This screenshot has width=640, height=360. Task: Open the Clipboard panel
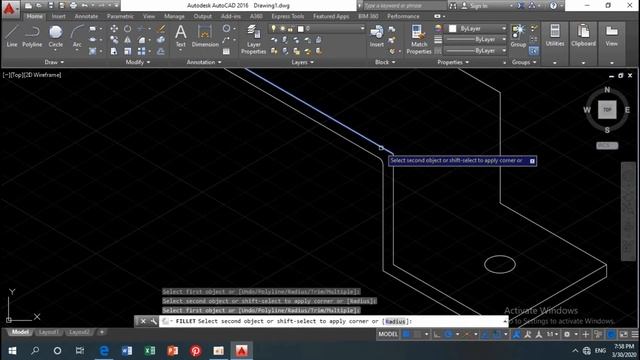tap(583, 35)
